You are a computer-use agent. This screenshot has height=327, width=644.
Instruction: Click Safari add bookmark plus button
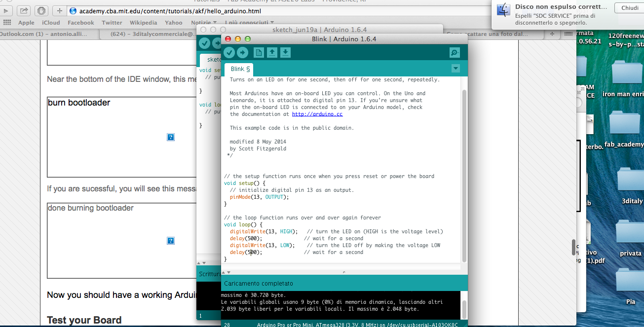(59, 10)
